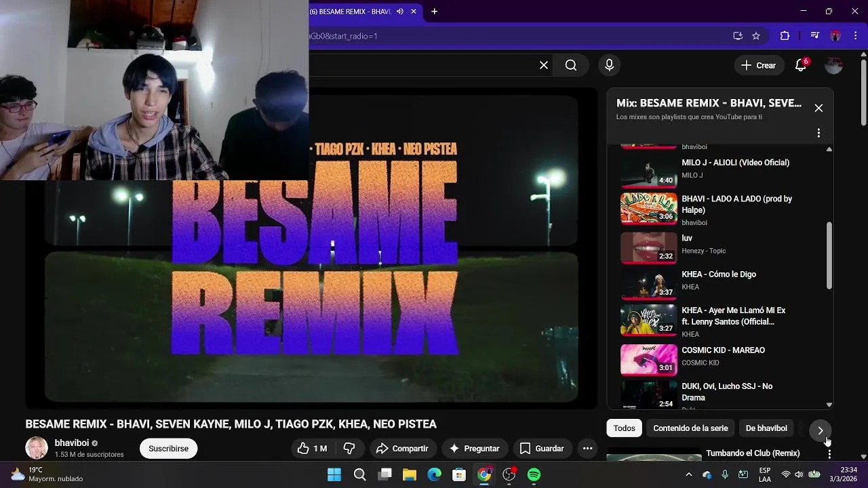Screen dimensions: 868x488
Task: Click the playlist panel scrollbar thumb
Action: coord(829,256)
